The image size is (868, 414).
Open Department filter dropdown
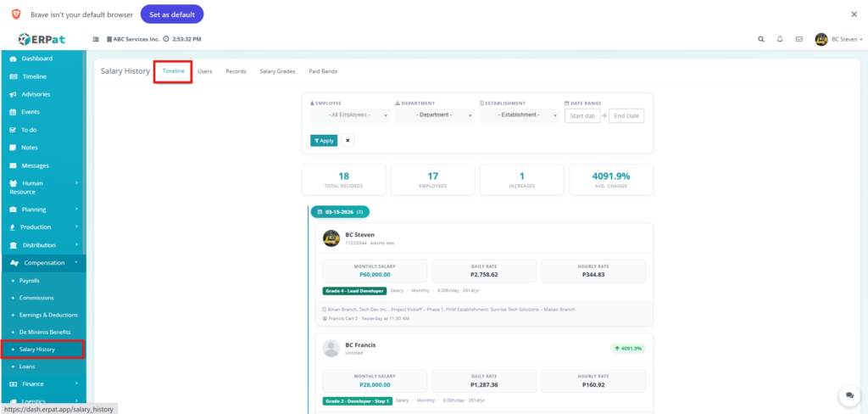tap(435, 115)
